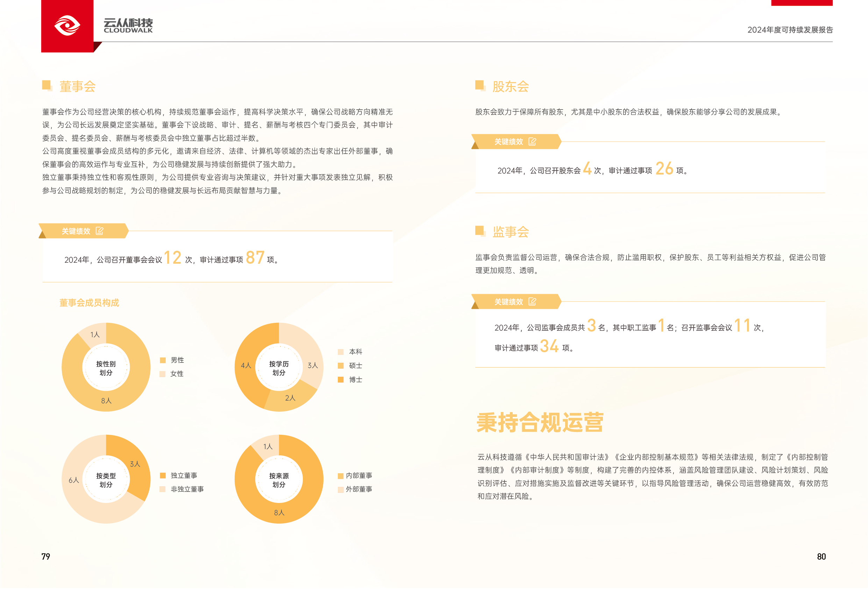Screen dimensions: 868x589
Task: Click edit icon beside 董事会 关键绩效 label
Action: click(x=99, y=231)
